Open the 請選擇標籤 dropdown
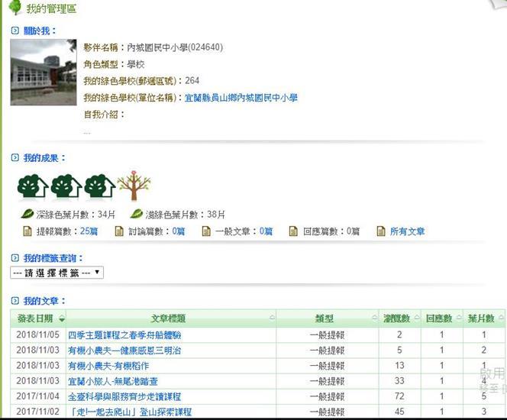Image resolution: width=507 pixels, height=420 pixels. point(57,273)
